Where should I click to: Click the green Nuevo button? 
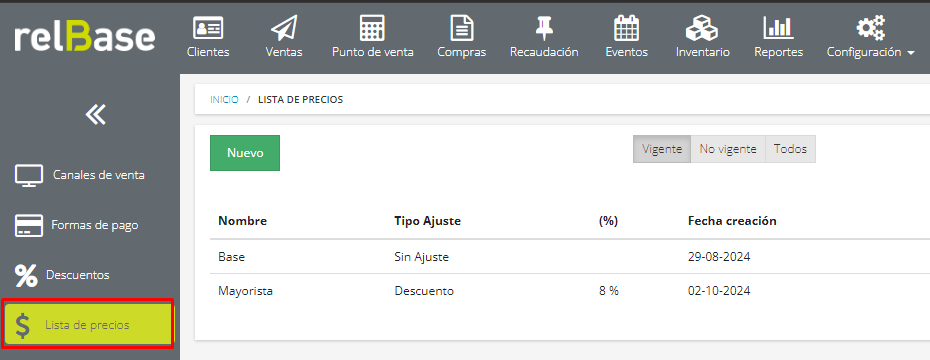[245, 153]
